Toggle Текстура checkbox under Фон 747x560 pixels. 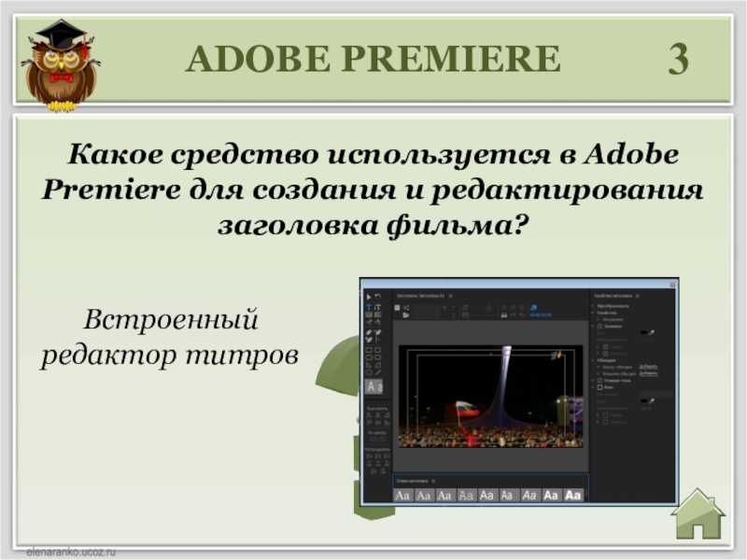605,422
